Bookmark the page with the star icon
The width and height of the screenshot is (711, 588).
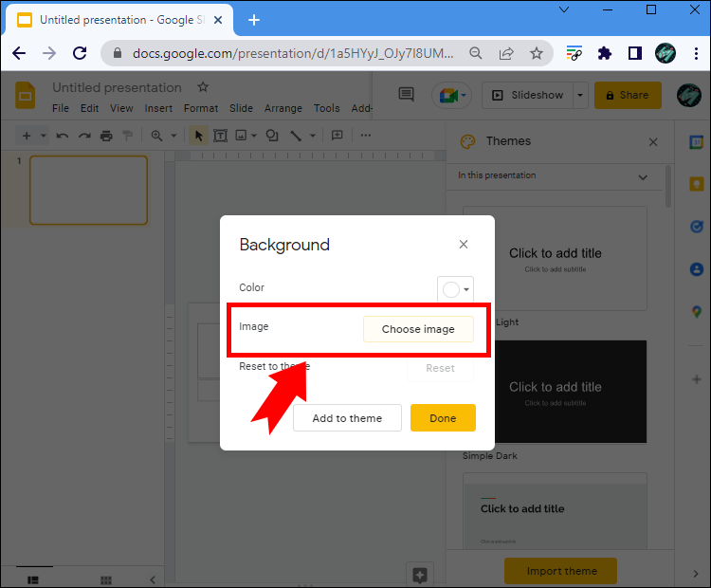(537, 53)
